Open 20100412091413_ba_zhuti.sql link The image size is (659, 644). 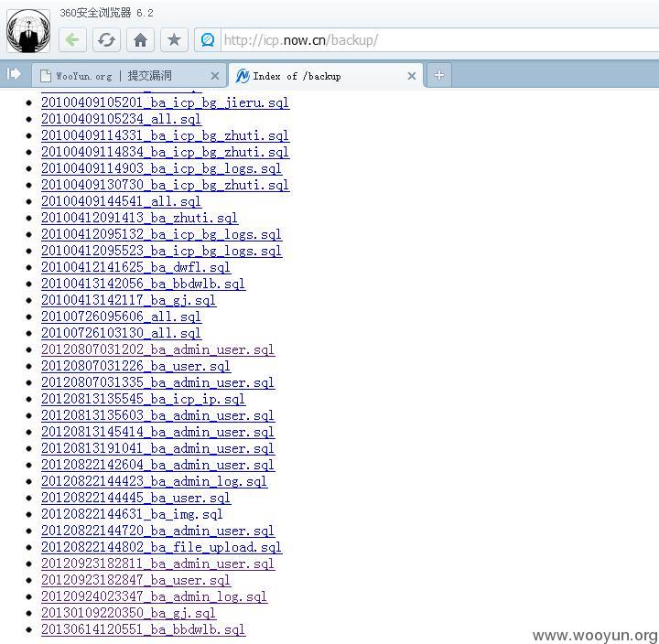[139, 218]
